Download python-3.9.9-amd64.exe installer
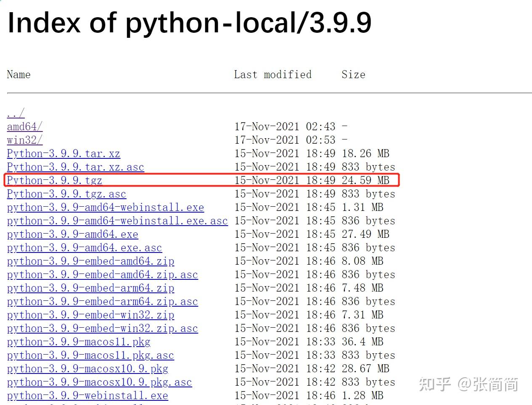532x405 pixels. 72,234
